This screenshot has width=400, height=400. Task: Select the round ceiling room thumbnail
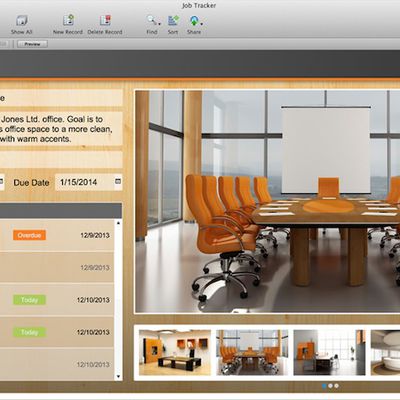(x=385, y=352)
